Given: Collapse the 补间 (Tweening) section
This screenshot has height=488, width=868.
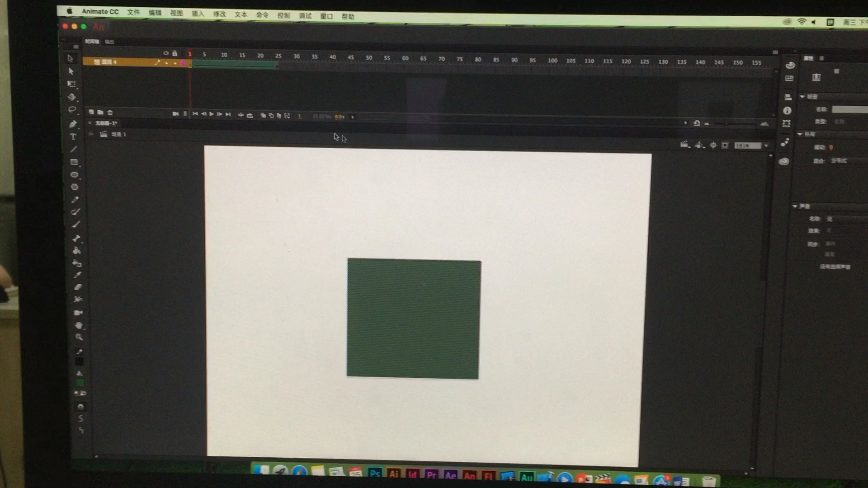Looking at the screenshot, I should [x=800, y=134].
